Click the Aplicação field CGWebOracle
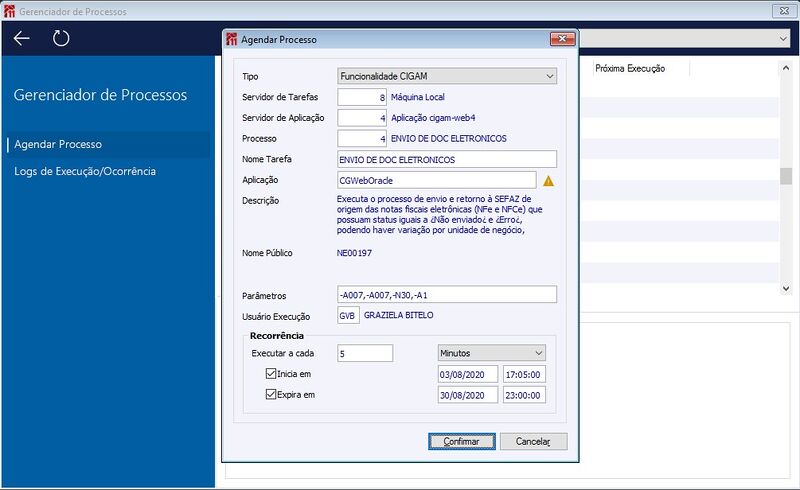This screenshot has height=490, width=800. click(437, 180)
